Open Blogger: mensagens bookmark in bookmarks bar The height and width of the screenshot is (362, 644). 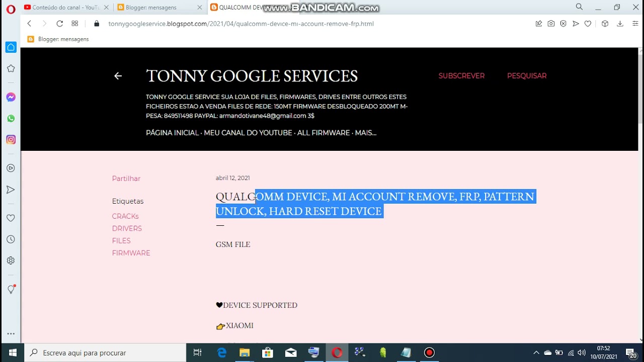pos(58,39)
